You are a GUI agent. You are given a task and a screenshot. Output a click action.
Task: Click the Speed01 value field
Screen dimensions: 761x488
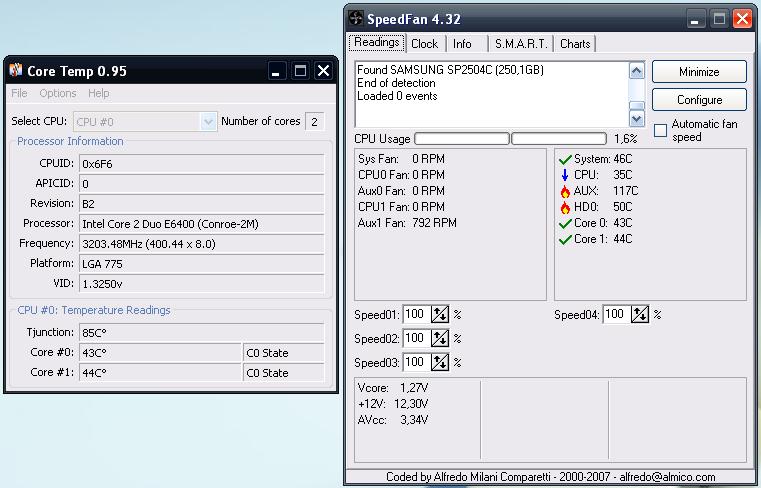tap(416, 315)
